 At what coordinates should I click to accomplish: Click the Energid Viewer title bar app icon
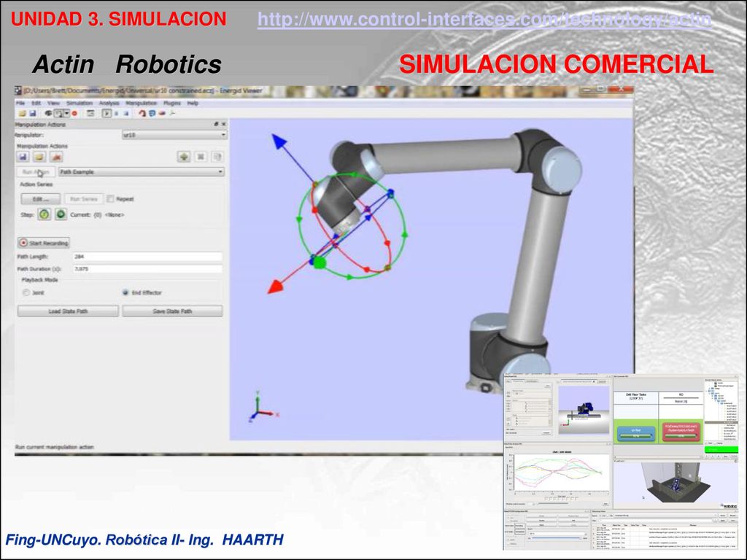tap(18, 90)
